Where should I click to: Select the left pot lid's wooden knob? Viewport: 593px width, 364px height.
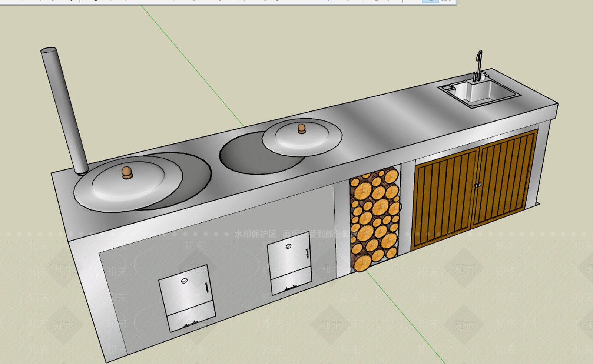(x=127, y=172)
